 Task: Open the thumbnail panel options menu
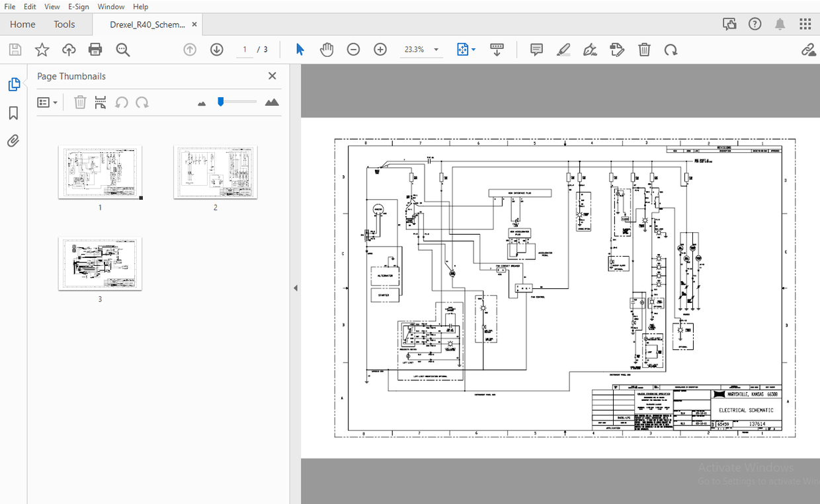coord(47,102)
